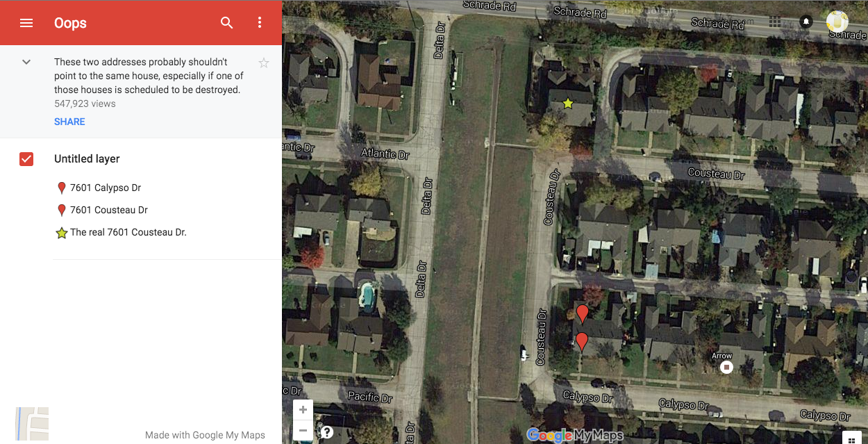Zoom out with the minus button
This screenshot has height=444, width=868.
(303, 431)
